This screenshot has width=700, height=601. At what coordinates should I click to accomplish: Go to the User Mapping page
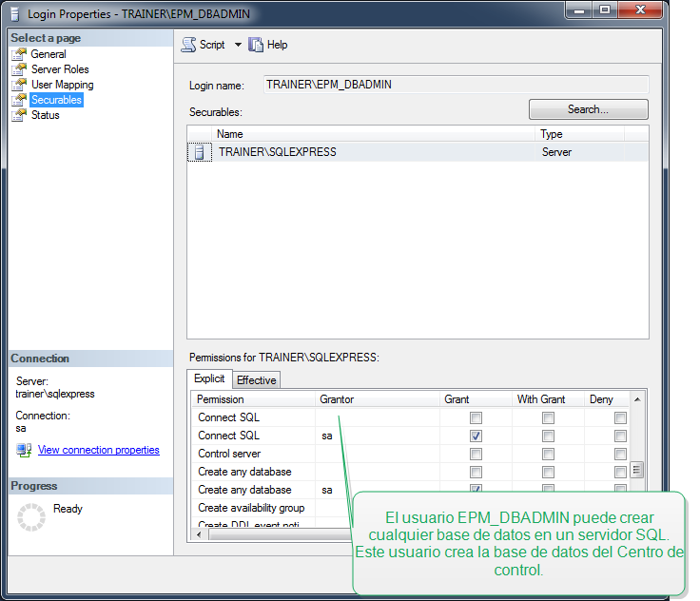(62, 85)
